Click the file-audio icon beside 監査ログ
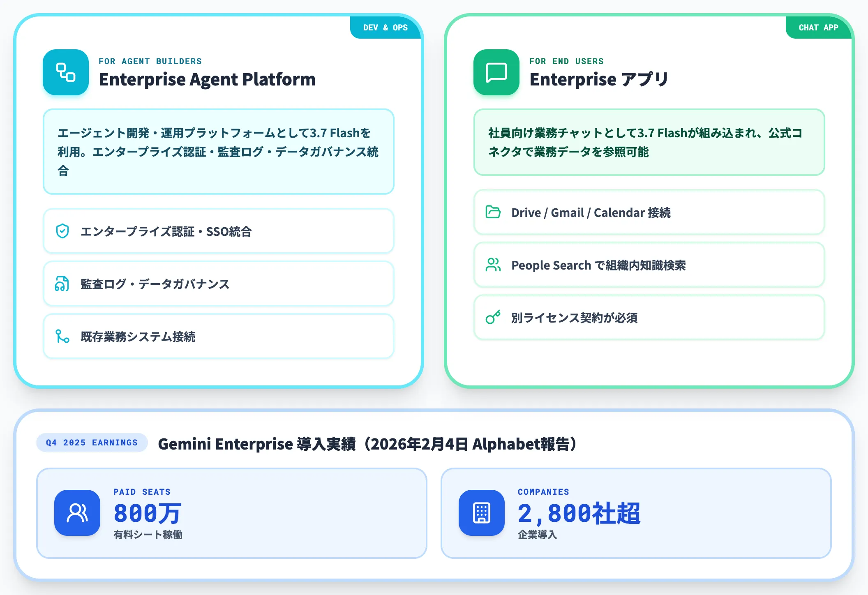This screenshot has height=595, width=868. (62, 284)
